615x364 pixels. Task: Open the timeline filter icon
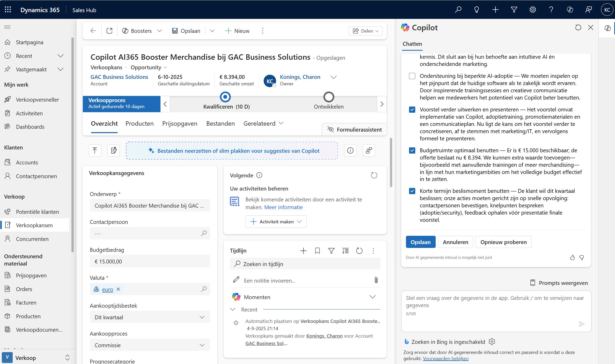click(x=331, y=251)
